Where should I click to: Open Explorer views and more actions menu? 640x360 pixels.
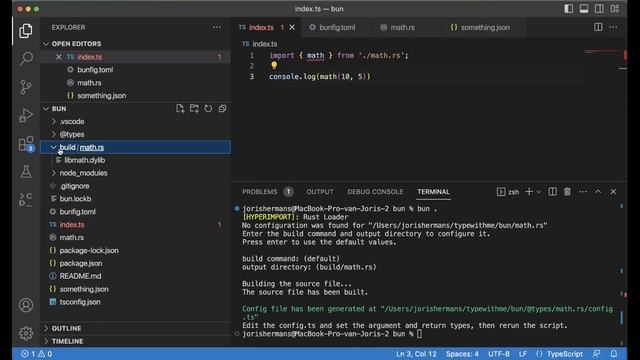click(x=217, y=27)
